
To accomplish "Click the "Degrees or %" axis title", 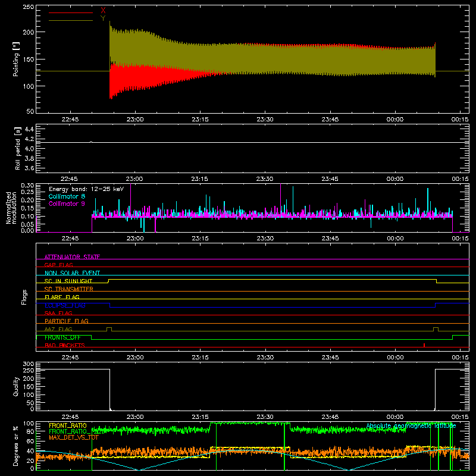I will 16,446.
